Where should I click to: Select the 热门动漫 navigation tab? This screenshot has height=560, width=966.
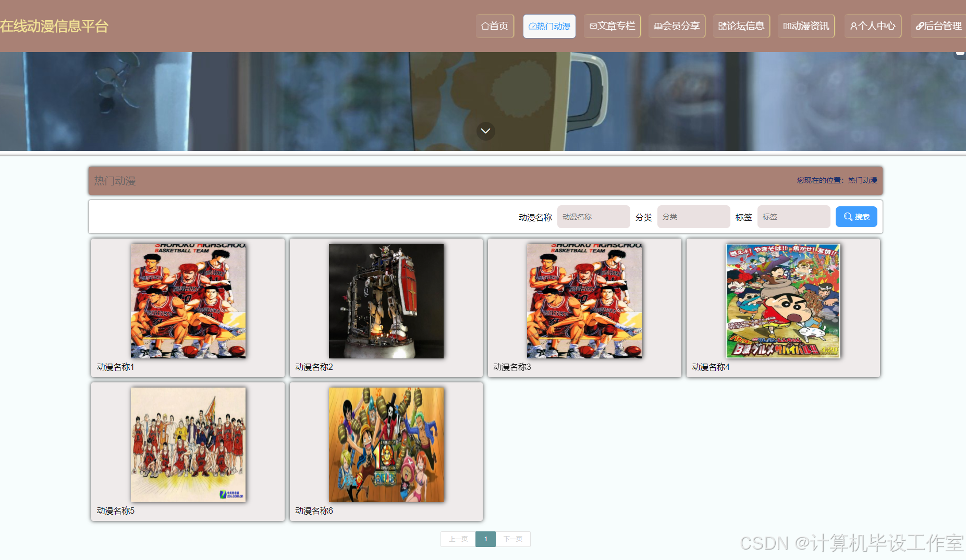(x=549, y=26)
